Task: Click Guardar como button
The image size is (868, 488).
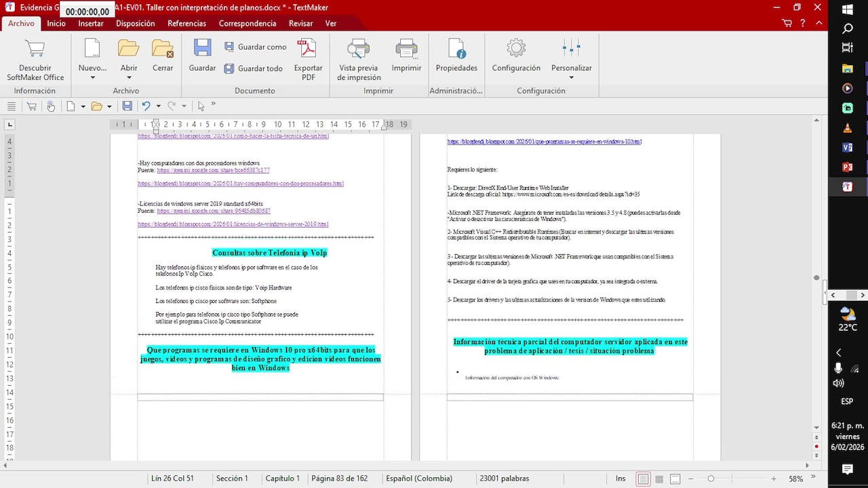Action: click(x=256, y=47)
